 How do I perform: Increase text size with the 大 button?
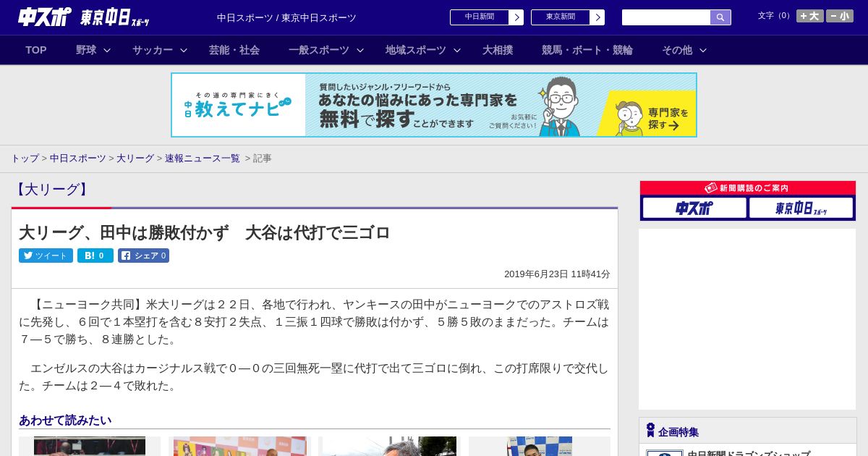pyautogui.click(x=810, y=16)
